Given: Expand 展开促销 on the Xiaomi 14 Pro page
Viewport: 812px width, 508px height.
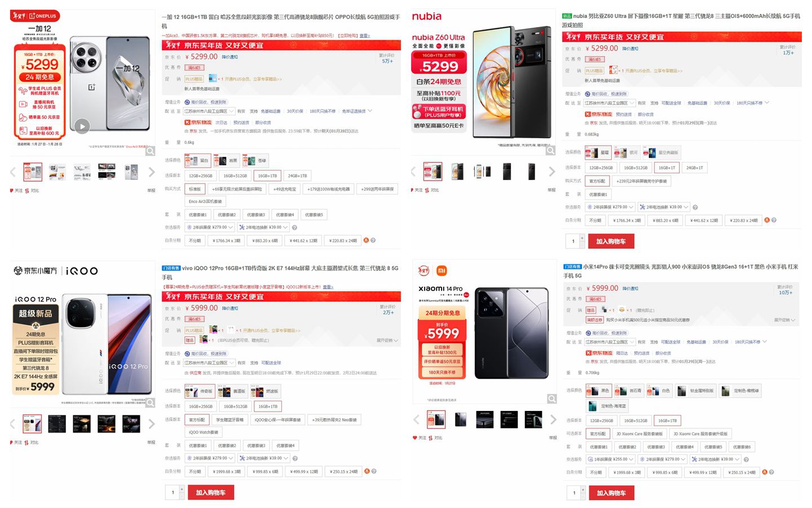Looking at the screenshot, I should point(785,320).
